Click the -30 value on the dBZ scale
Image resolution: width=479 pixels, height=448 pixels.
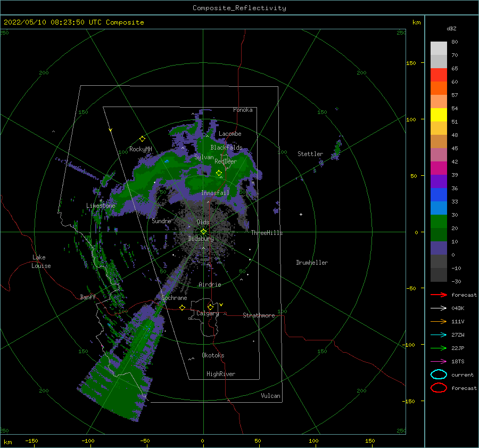coord(456,281)
